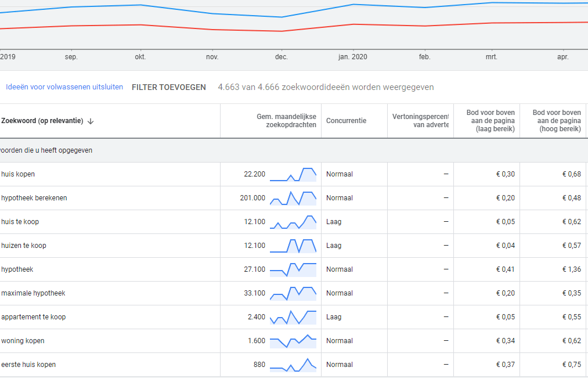Image resolution: width=588 pixels, height=378 pixels.
Task: Click the search volume graph for "appartement te koop"
Action: click(293, 316)
